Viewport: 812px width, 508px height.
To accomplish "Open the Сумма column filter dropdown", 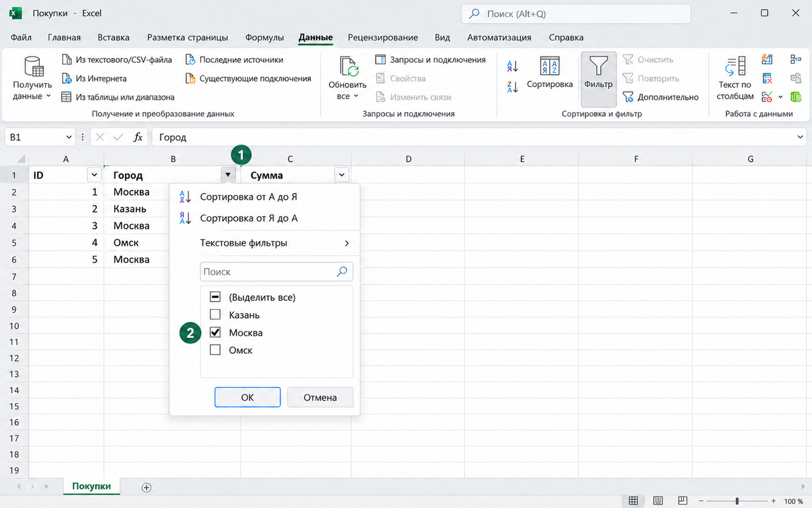I will [x=342, y=175].
